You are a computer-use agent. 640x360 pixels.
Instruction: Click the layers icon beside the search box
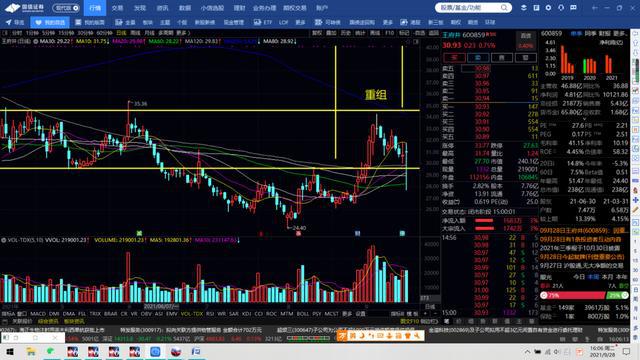tap(524, 8)
